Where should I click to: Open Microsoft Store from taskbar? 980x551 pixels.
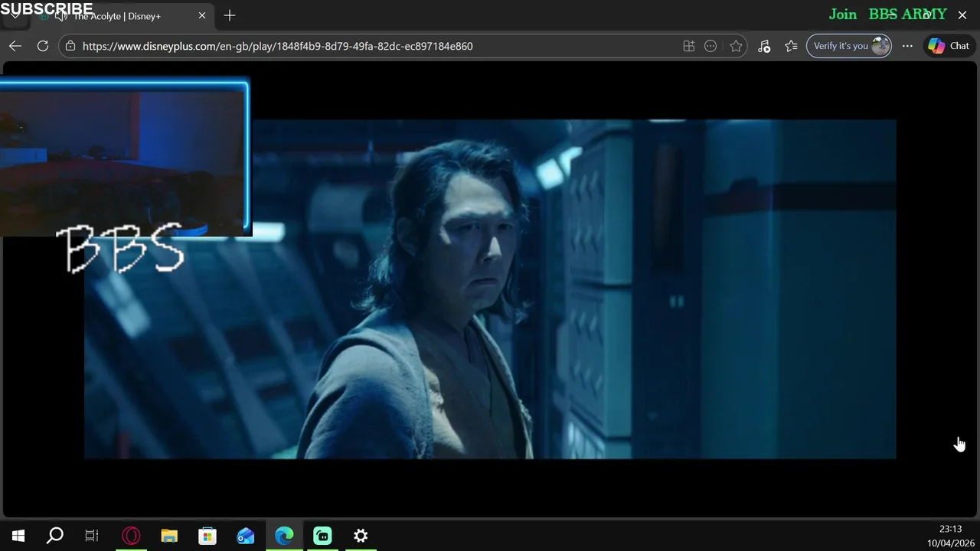pos(207,536)
